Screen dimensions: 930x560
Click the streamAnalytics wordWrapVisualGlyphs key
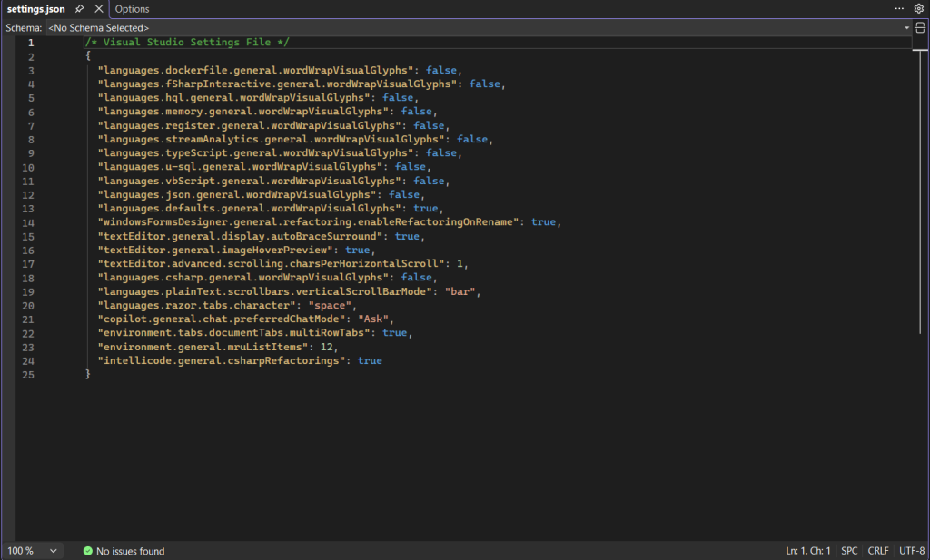271,139
